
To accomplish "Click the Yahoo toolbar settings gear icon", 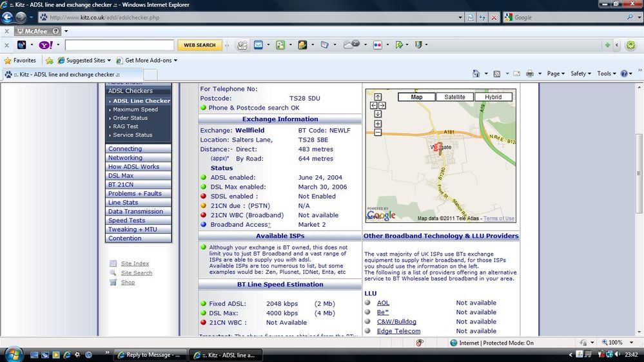I will [631, 44].
